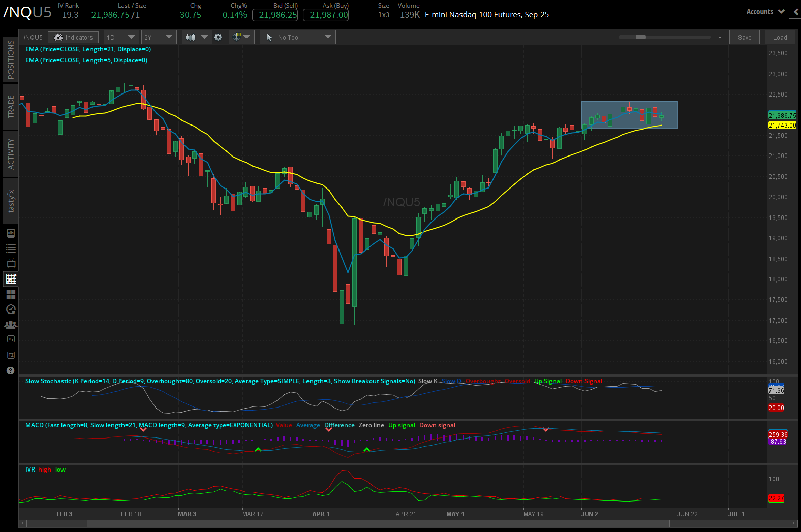Open the FI sidebar icon
This screenshot has width=801, height=532.
[11, 355]
